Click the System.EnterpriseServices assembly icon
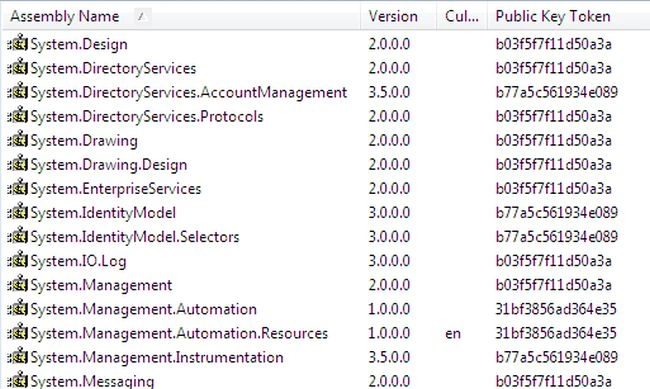This screenshot has width=650, height=389. (x=18, y=187)
